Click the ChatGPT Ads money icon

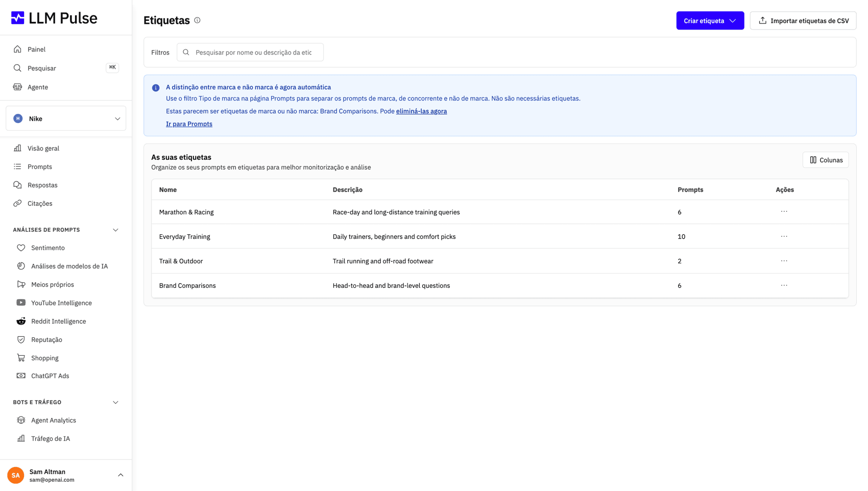click(x=21, y=376)
